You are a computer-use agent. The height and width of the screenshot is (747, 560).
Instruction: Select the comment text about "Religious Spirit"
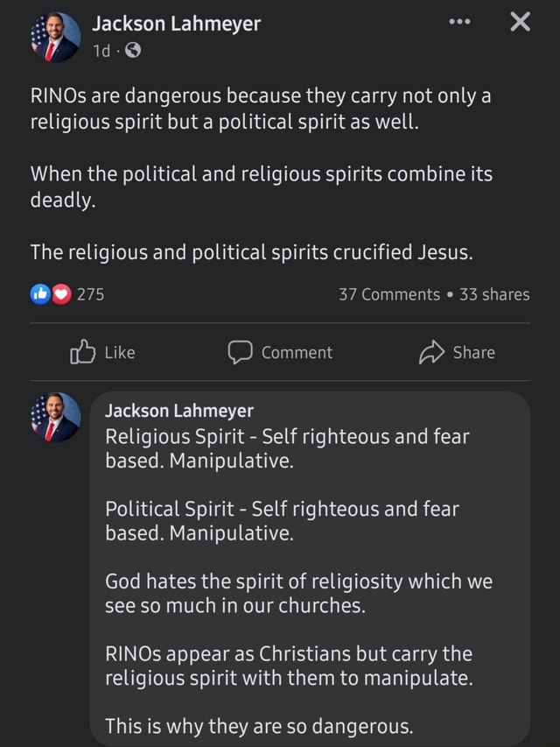coord(287,448)
